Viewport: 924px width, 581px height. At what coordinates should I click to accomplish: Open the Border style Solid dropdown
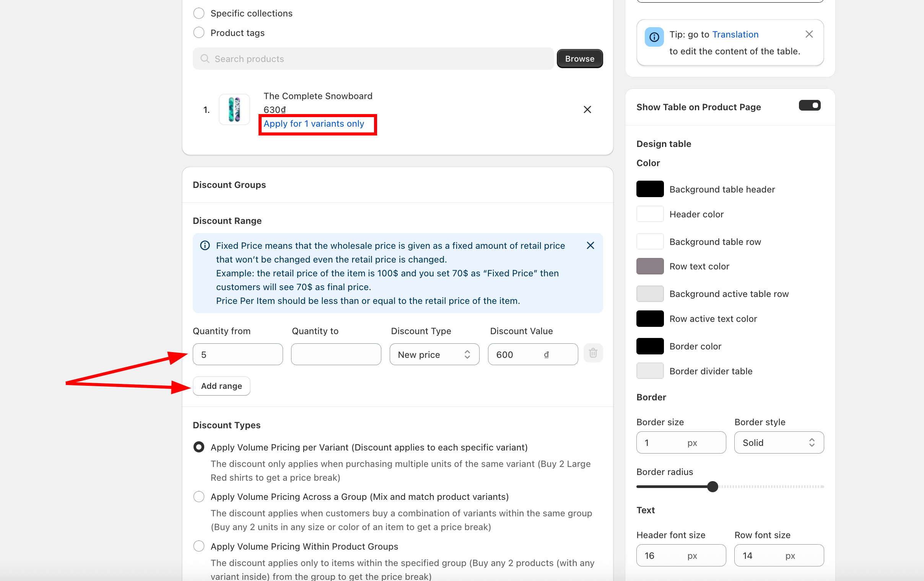pos(779,443)
